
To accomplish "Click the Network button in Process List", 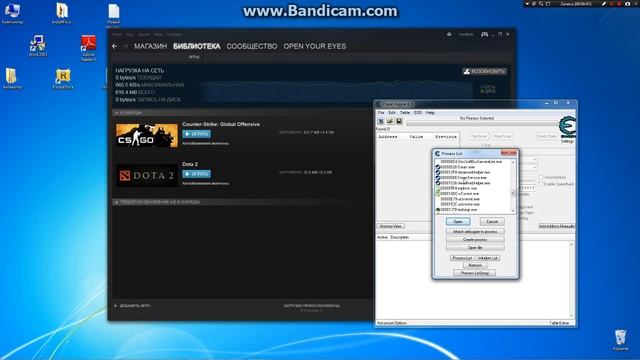I will [475, 265].
